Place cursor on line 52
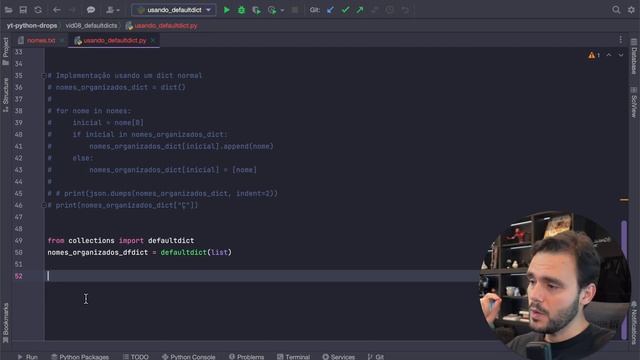This screenshot has height=360, width=640. pos(261,276)
